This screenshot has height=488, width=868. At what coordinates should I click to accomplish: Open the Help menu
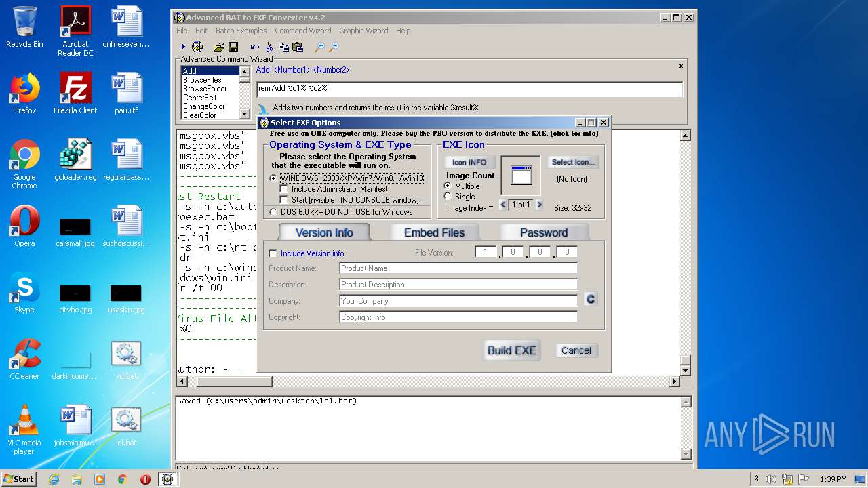pyautogui.click(x=403, y=30)
